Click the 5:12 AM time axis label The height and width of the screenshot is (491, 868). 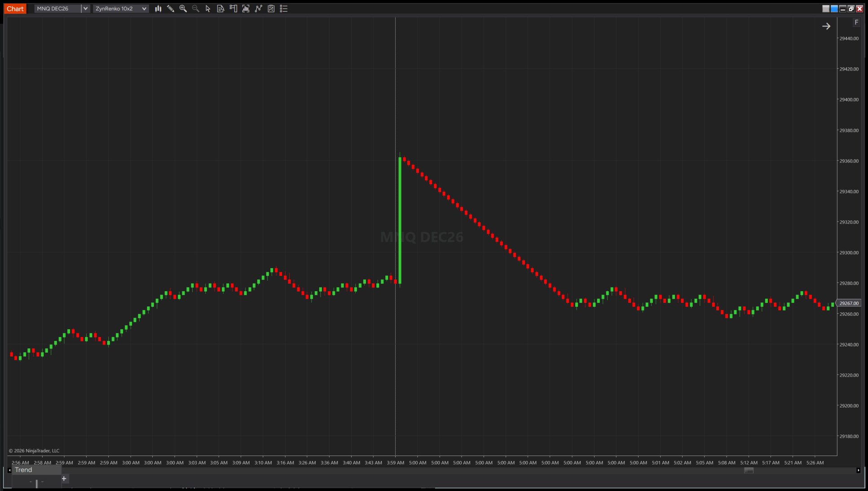pos(749,463)
